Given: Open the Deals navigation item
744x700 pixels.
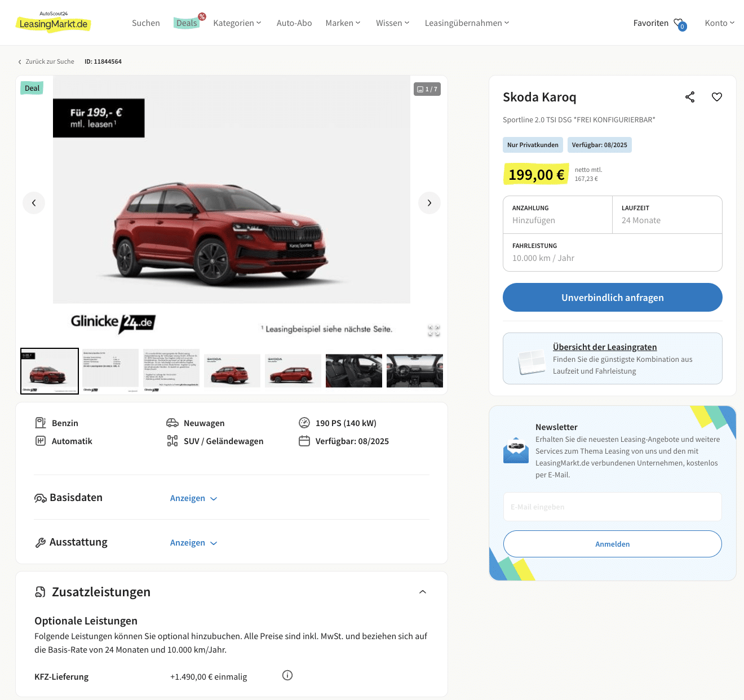Looking at the screenshot, I should tap(187, 23).
